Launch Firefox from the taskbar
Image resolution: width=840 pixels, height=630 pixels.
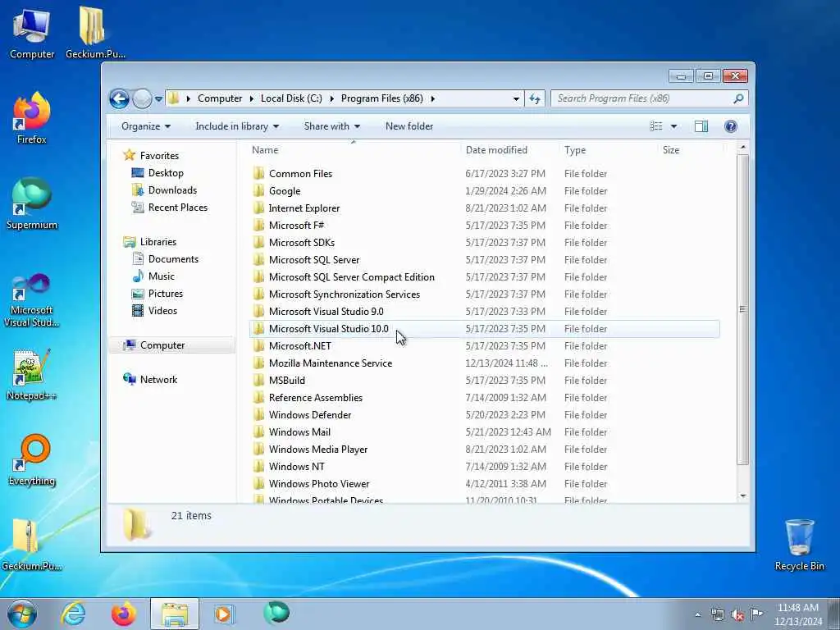click(123, 614)
